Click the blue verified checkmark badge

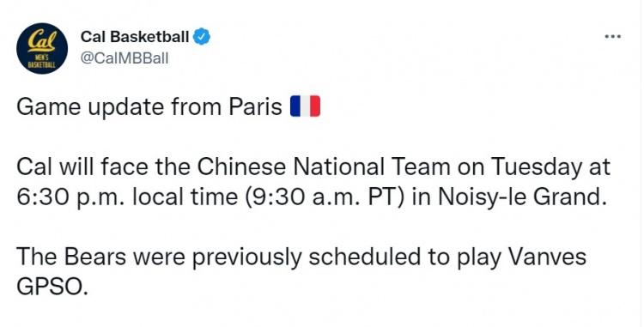pos(202,37)
